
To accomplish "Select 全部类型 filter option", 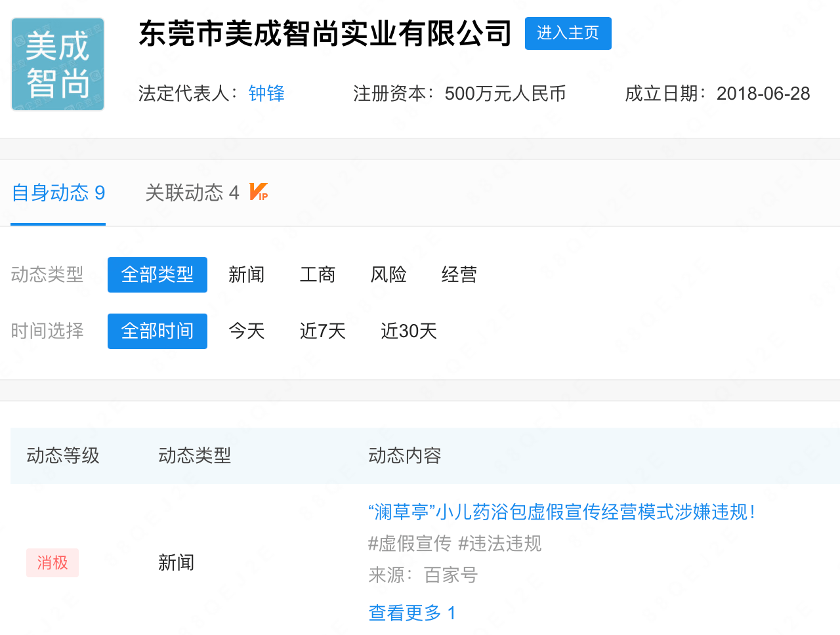I will click(157, 275).
